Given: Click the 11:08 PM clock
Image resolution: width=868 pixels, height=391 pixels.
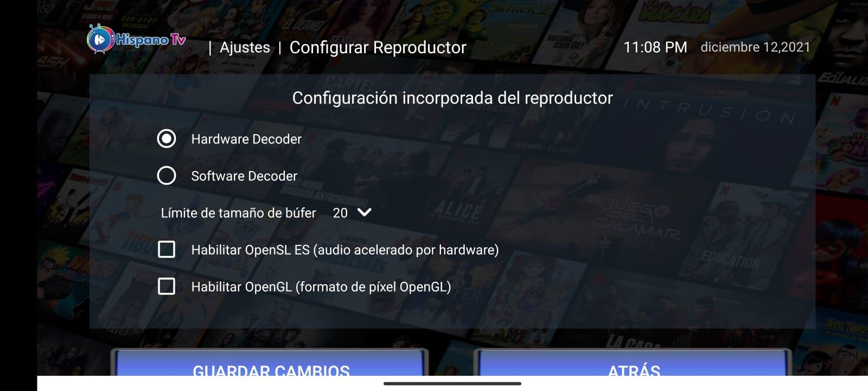Looking at the screenshot, I should [655, 47].
